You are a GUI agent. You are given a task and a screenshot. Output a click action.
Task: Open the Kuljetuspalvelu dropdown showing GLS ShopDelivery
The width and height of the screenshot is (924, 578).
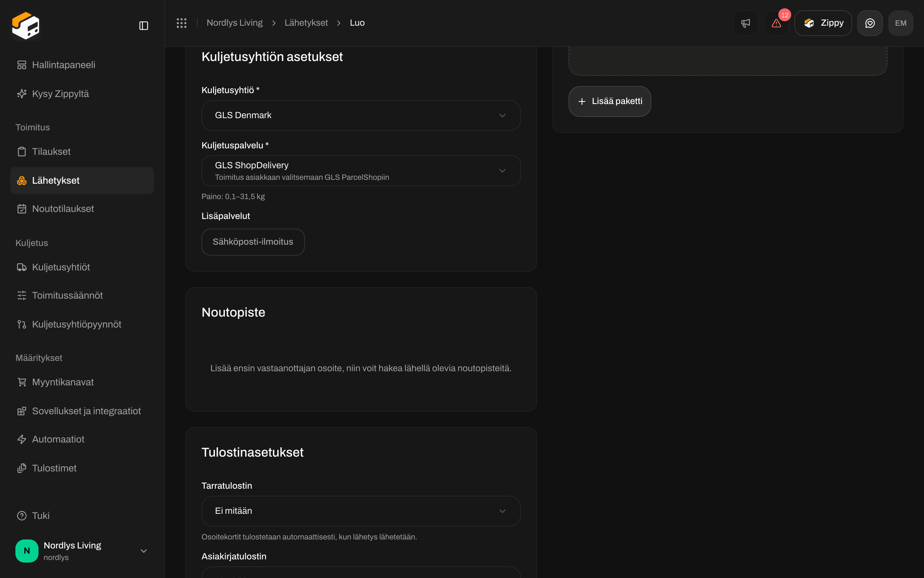tap(361, 171)
